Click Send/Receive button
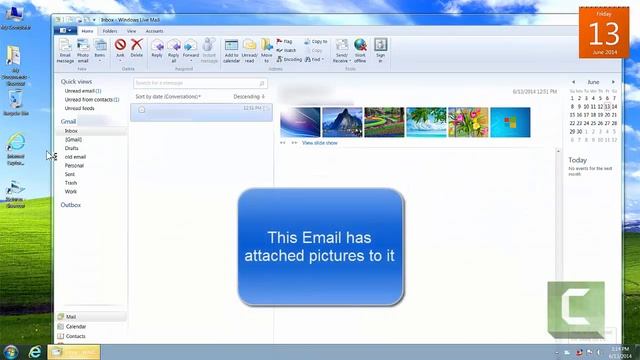 [342, 51]
